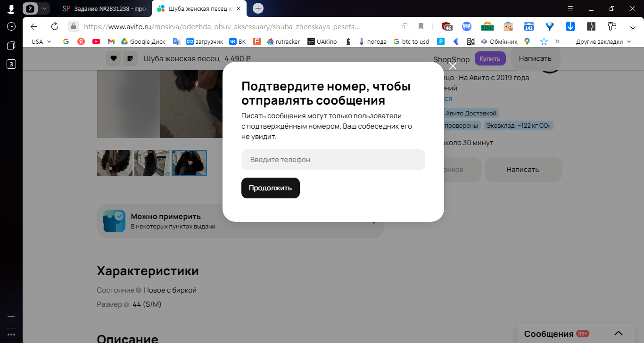Click the Продолжить button
Screen dimensions: 644x343
[271, 188]
